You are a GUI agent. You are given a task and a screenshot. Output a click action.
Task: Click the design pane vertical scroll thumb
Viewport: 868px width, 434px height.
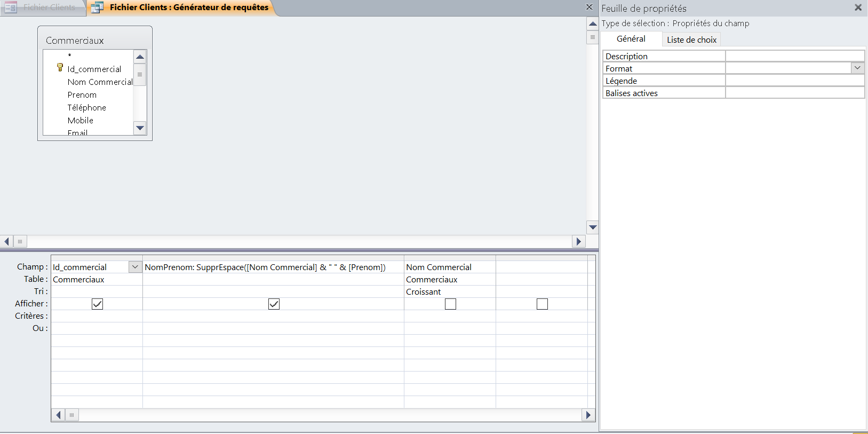(x=593, y=37)
